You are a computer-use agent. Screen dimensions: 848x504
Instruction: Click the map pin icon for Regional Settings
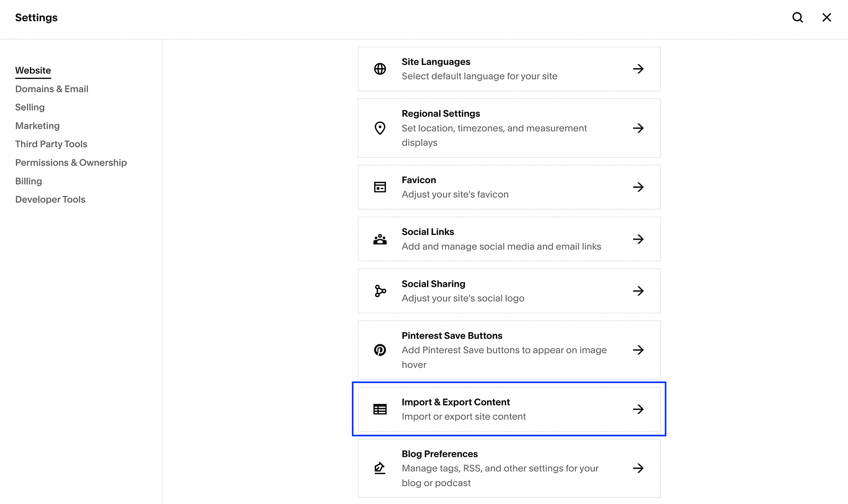click(x=380, y=128)
